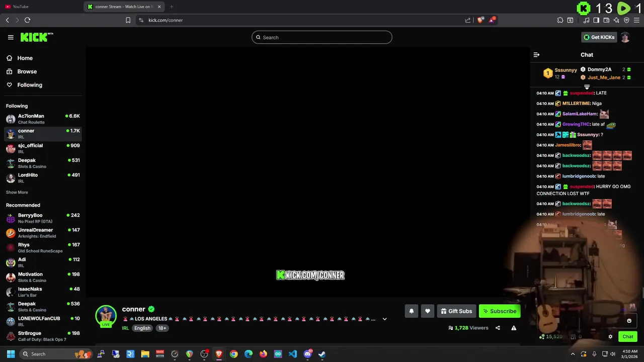Click the Kick logo

(x=37, y=37)
